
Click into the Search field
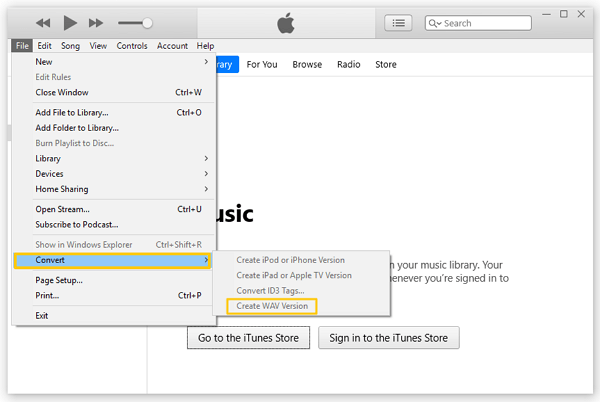coord(478,23)
